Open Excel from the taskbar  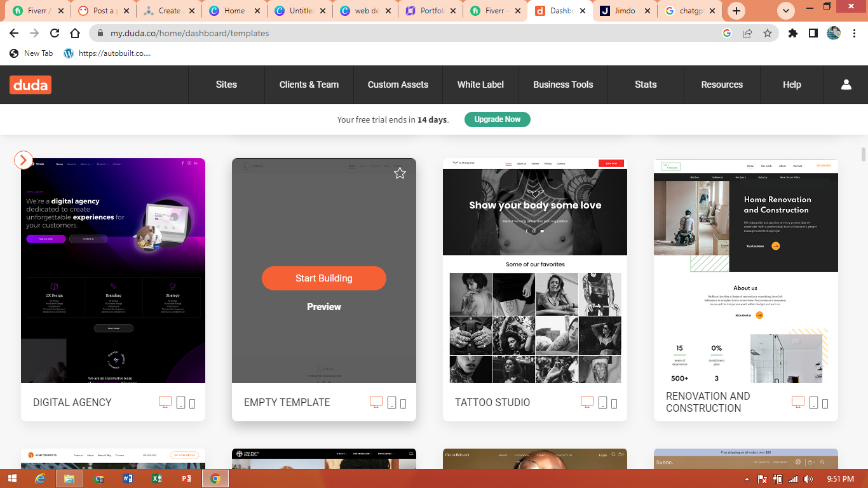point(157,478)
